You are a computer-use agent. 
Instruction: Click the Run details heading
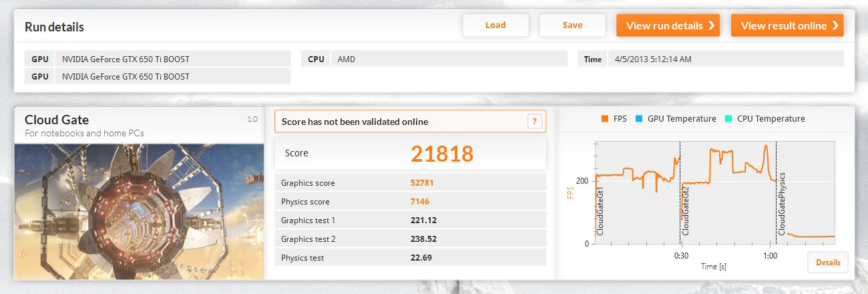pos(54,27)
